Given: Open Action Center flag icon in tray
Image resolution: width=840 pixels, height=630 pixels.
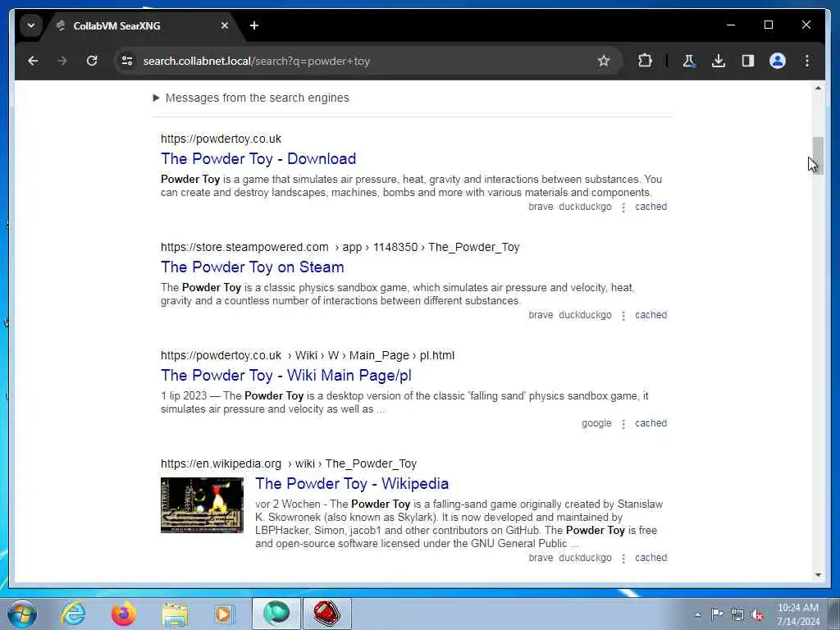Looking at the screenshot, I should pos(717,614).
